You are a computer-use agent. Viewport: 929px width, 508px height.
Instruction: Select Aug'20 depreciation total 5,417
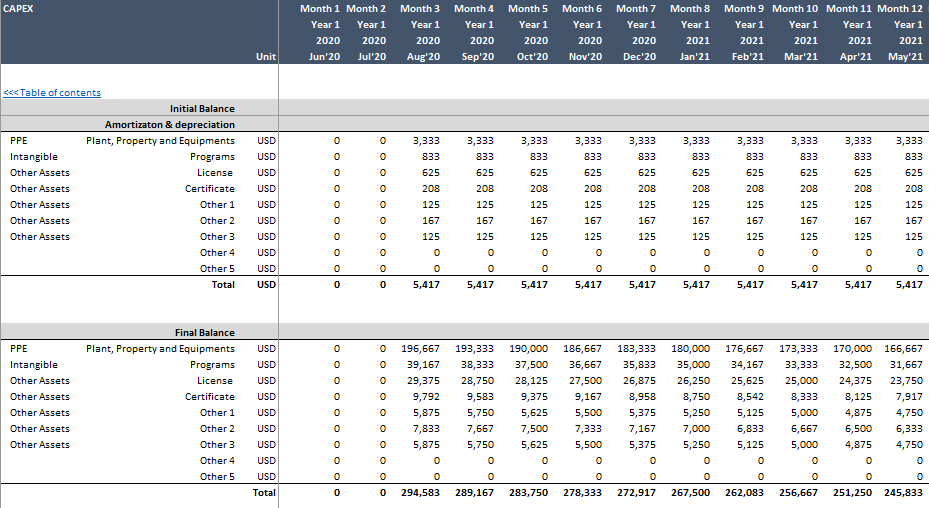[427, 285]
